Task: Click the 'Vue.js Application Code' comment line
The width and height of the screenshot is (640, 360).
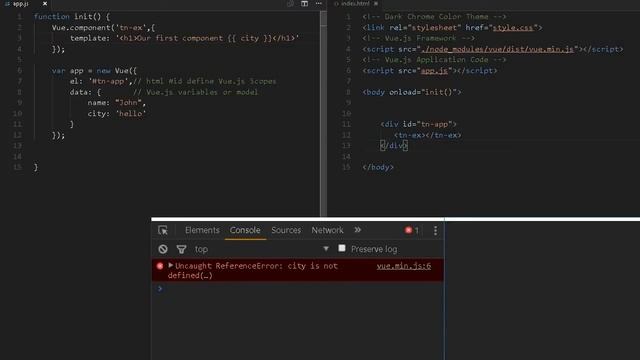Action: (x=434, y=60)
